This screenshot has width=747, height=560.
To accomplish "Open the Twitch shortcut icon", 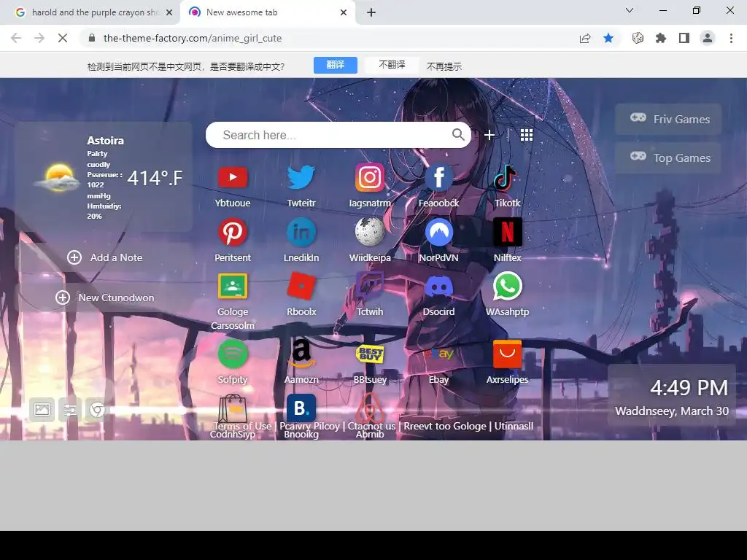I will [370, 286].
